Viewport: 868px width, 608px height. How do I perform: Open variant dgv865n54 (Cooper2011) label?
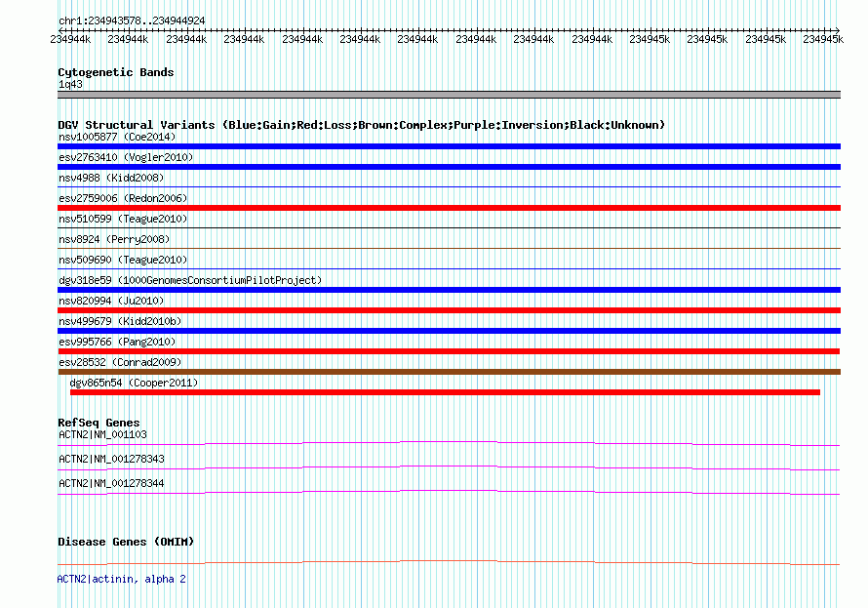point(134,383)
